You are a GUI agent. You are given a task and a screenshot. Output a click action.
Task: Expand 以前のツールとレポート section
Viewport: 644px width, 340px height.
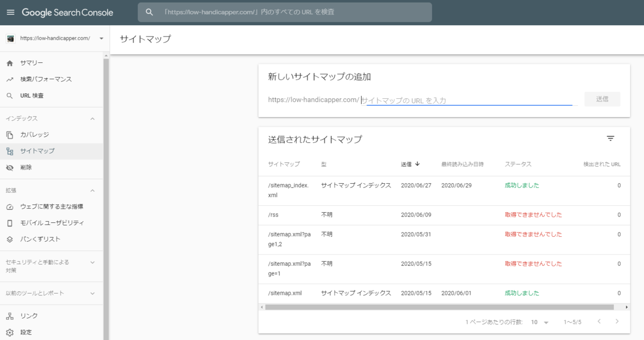tap(92, 293)
